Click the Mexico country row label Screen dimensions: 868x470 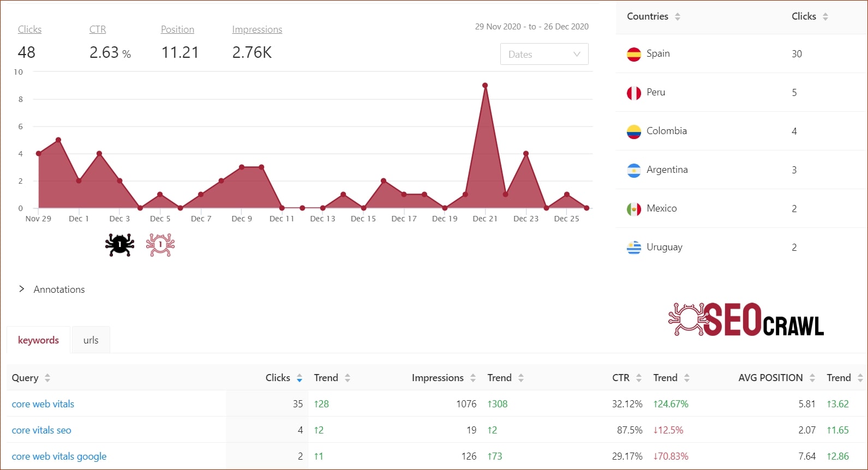pyautogui.click(x=661, y=208)
